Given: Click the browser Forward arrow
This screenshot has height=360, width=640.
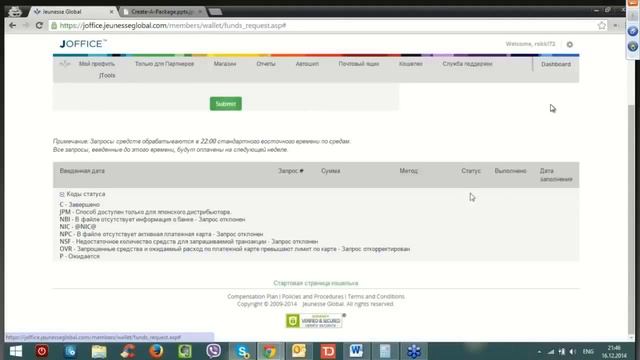Looking at the screenshot, I should point(26,25).
